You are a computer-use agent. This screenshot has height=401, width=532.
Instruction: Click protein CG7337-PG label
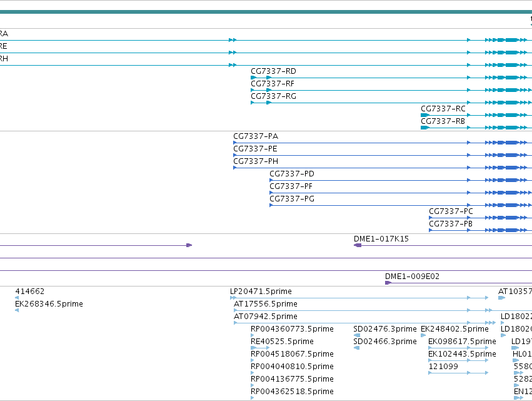tap(292, 199)
